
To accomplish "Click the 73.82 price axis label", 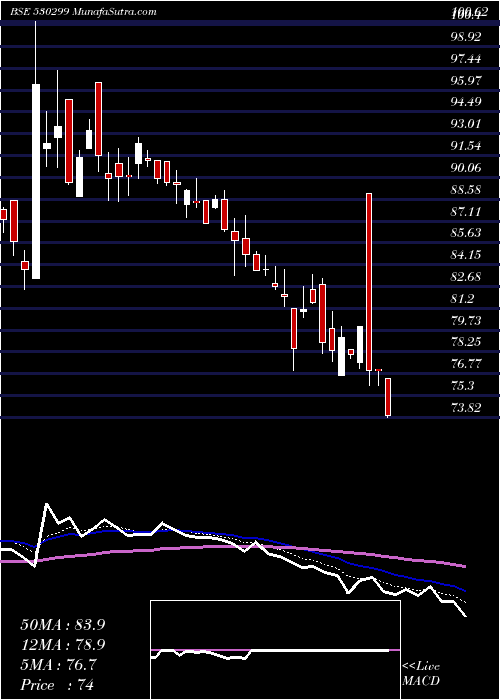I will pos(466,408).
